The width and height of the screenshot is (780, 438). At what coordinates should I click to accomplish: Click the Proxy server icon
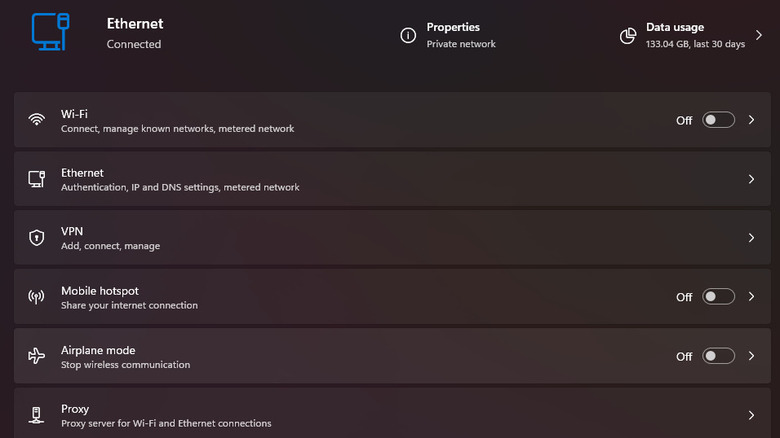click(37, 415)
